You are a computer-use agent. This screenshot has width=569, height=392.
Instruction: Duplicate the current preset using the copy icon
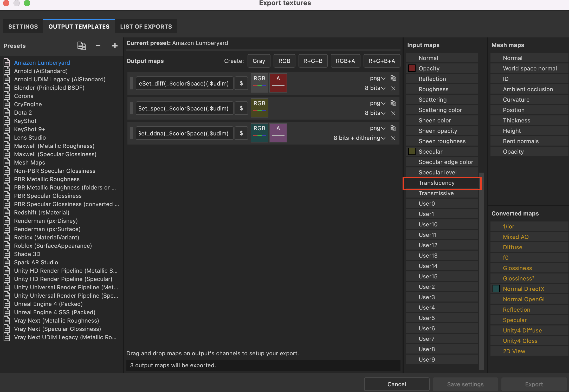pyautogui.click(x=81, y=45)
